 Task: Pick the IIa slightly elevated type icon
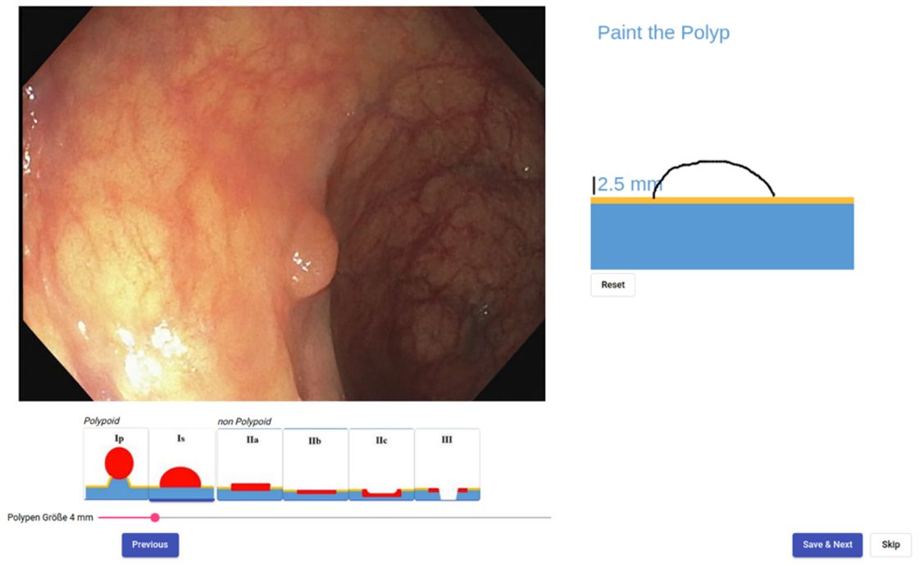coord(250,465)
